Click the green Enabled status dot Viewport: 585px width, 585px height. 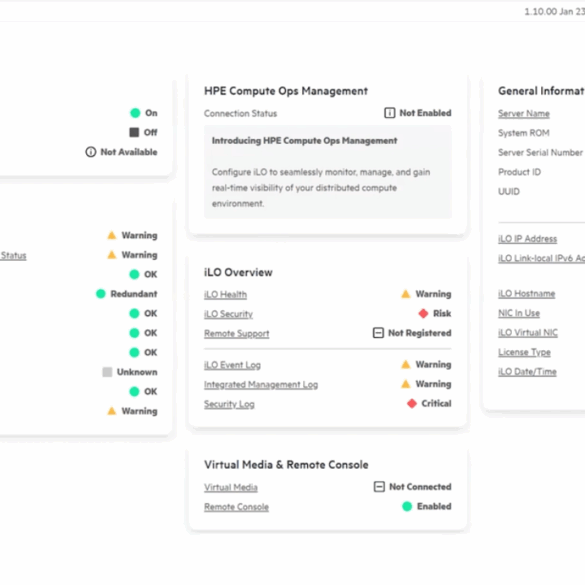click(x=407, y=506)
